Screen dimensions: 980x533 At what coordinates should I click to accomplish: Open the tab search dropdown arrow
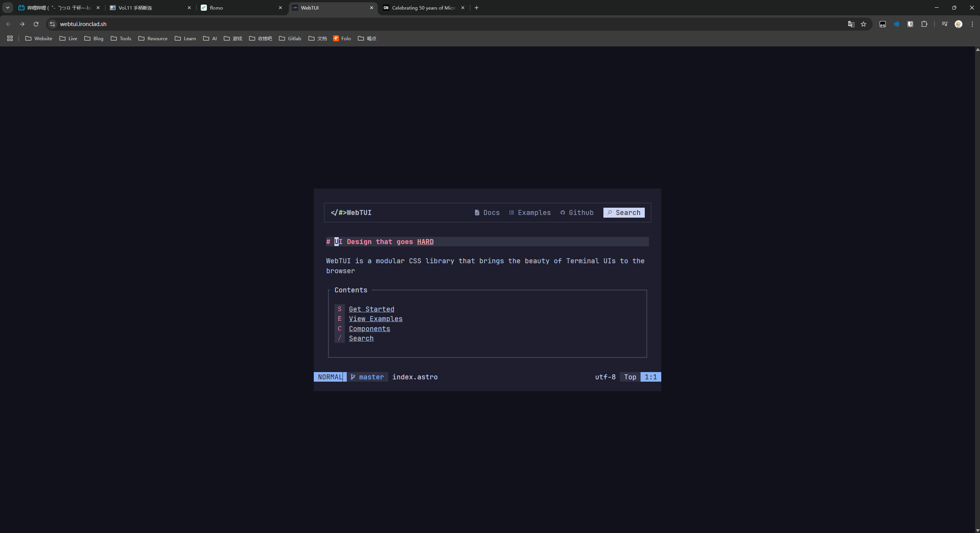7,8
